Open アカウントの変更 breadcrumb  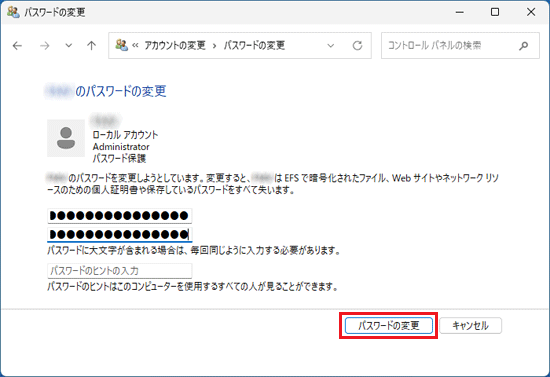[x=175, y=45]
